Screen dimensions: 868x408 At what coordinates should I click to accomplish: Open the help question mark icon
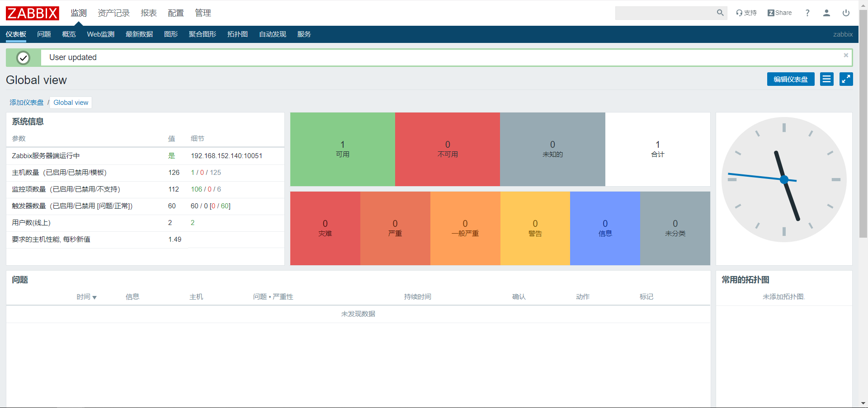[x=807, y=13]
